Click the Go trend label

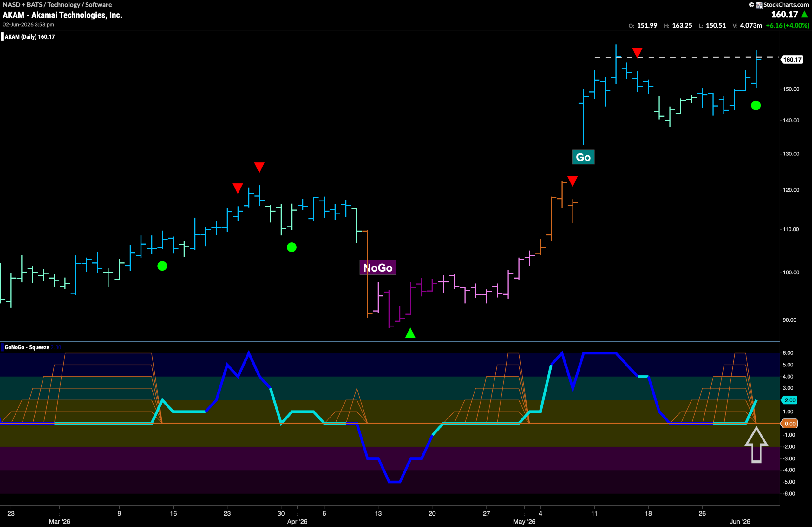(583, 157)
